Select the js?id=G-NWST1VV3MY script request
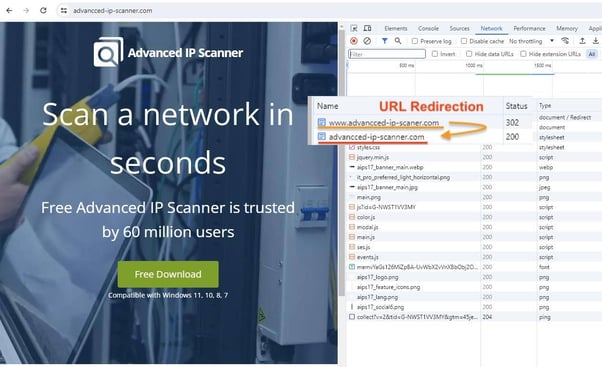 (x=386, y=207)
